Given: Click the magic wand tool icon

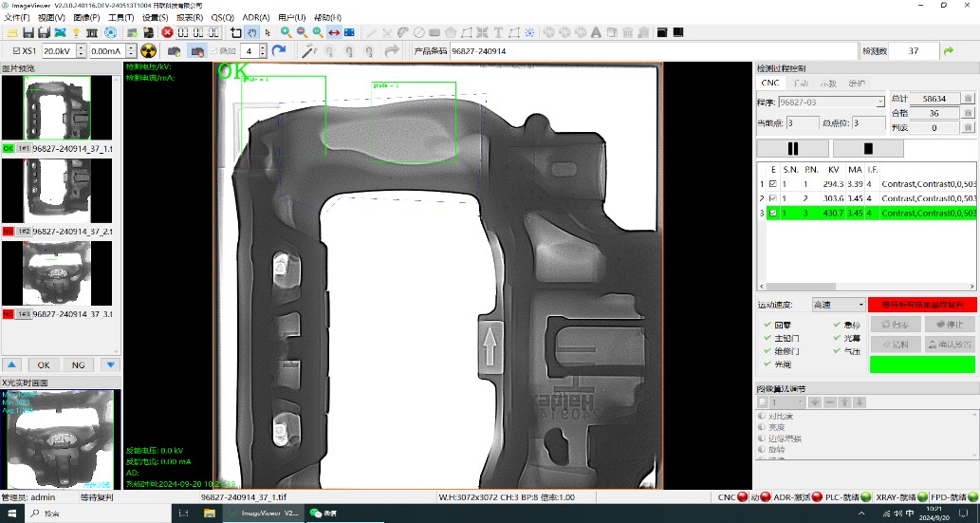Looking at the screenshot, I should tap(306, 50).
